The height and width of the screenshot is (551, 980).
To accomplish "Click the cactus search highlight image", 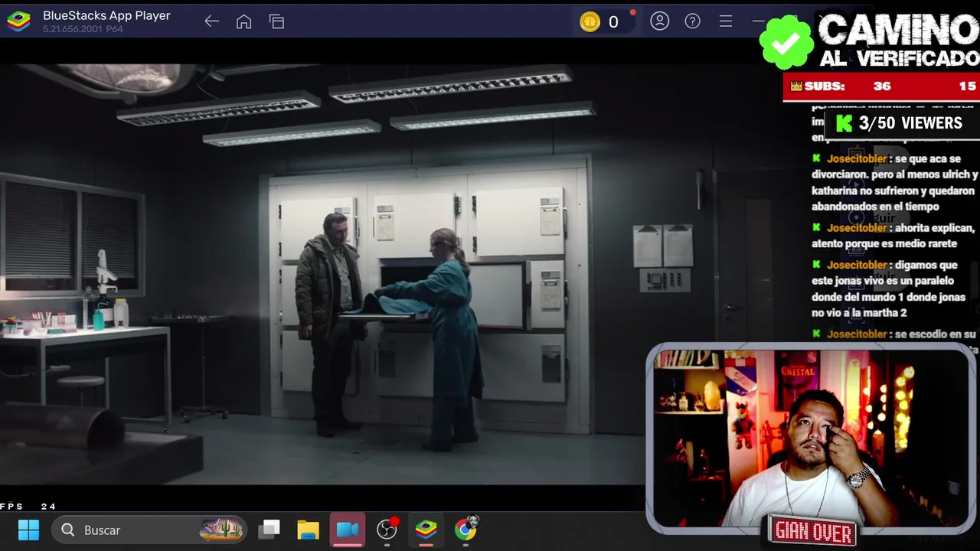I will [x=221, y=529].
